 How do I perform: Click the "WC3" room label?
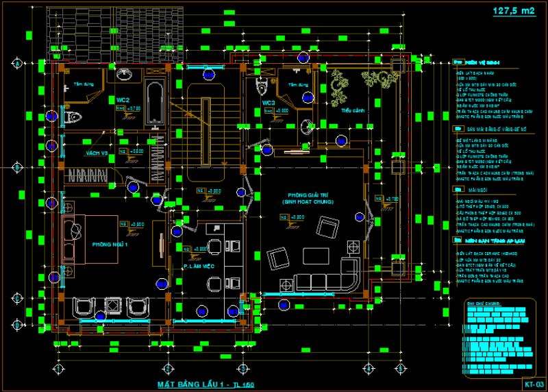pos(269,103)
